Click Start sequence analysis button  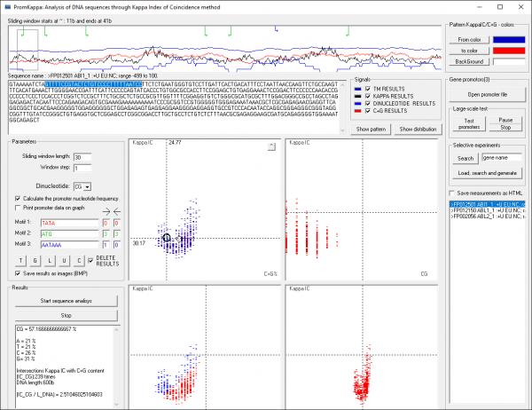(66, 301)
